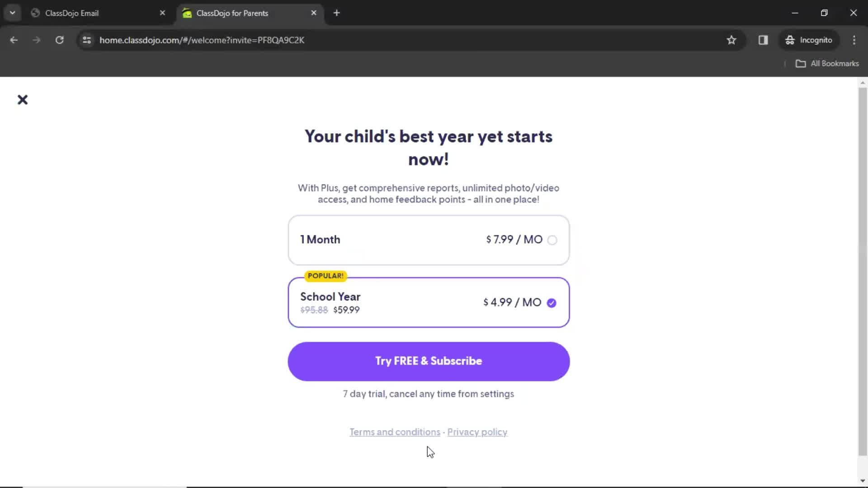Screen dimensions: 868x488
Task: Click the All Bookmarks folder icon
Action: point(801,63)
